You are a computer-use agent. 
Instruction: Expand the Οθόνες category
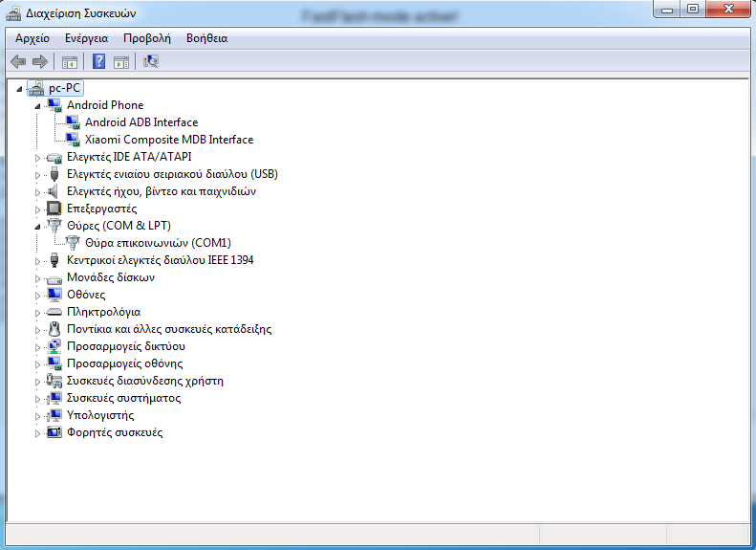pyautogui.click(x=37, y=296)
